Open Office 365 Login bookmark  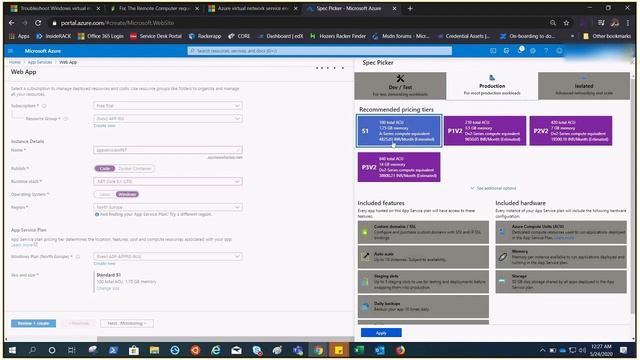[101, 36]
